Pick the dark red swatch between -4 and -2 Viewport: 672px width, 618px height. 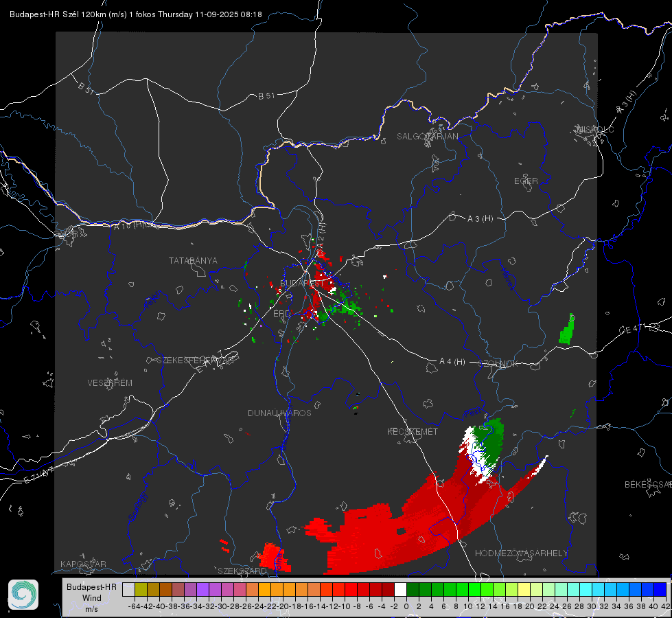[388, 589]
